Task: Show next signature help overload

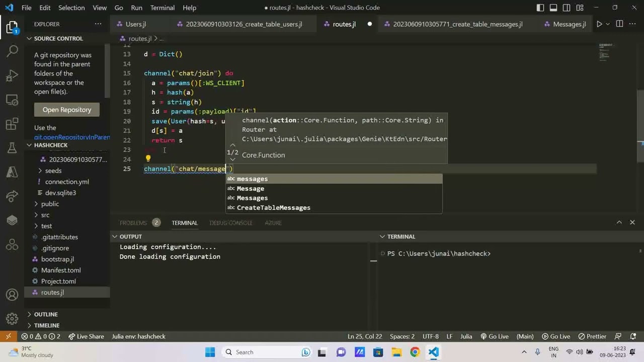Action: pos(232,159)
